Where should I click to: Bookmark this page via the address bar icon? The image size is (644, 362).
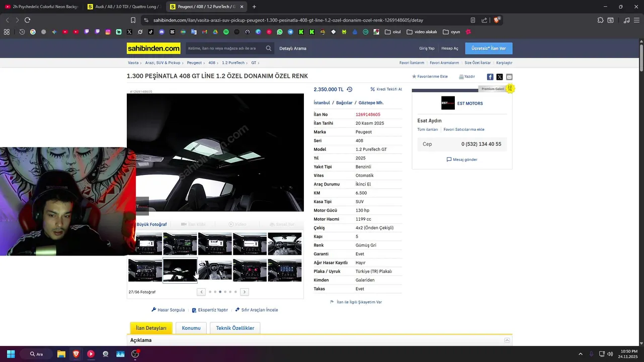point(133,20)
